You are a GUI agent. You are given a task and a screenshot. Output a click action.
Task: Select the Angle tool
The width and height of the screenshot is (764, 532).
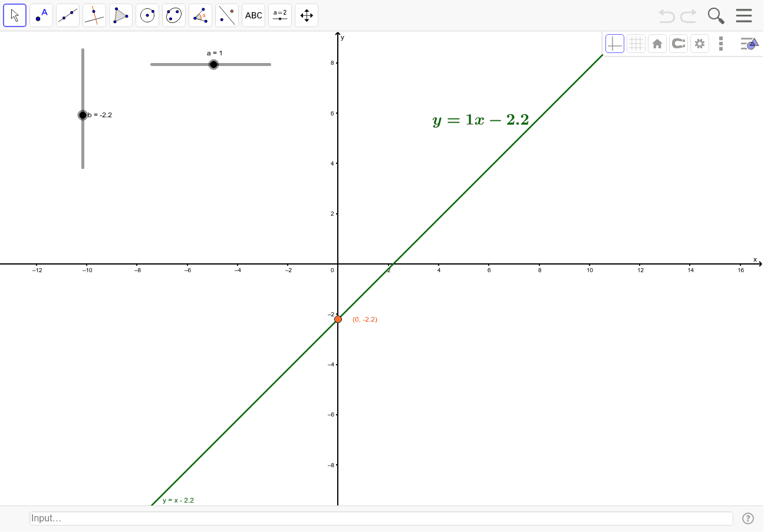200,15
